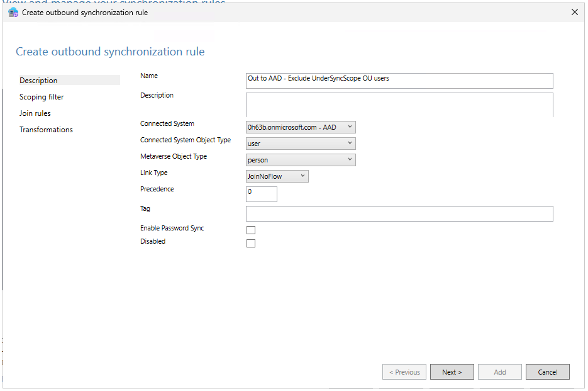Click the Synchronization Rules Editor title bar icon
This screenshot has width=588, height=391.
click(13, 12)
